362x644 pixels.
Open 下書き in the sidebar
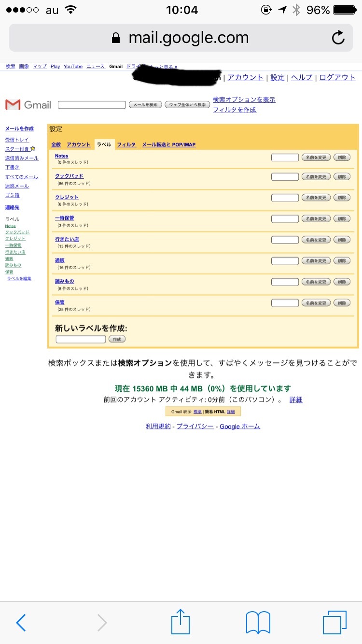click(12, 167)
